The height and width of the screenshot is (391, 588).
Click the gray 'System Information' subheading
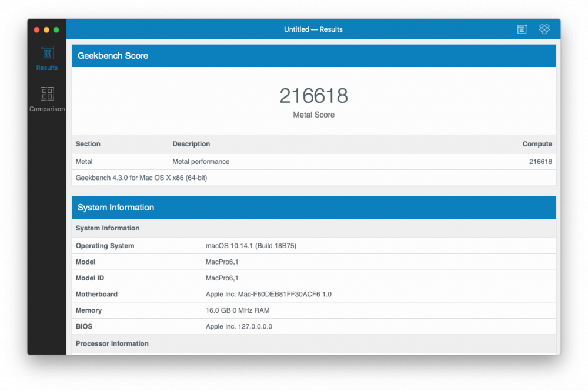[108, 228]
